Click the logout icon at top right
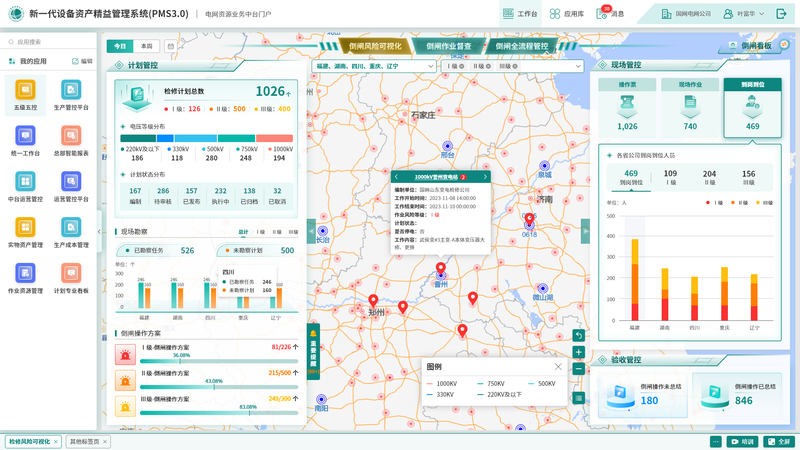 pyautogui.click(x=781, y=15)
